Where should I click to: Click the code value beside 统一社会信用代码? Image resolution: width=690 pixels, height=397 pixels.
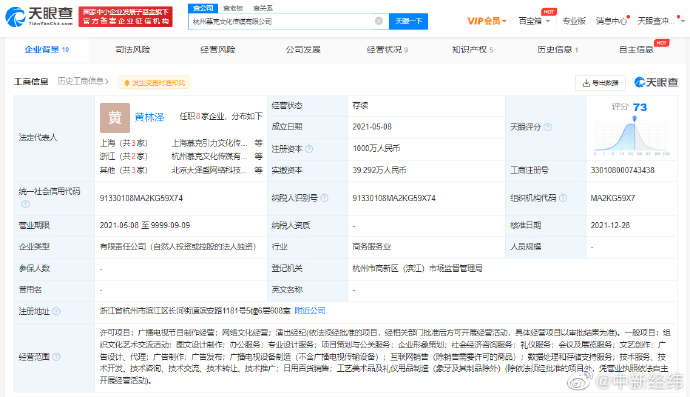(141, 198)
